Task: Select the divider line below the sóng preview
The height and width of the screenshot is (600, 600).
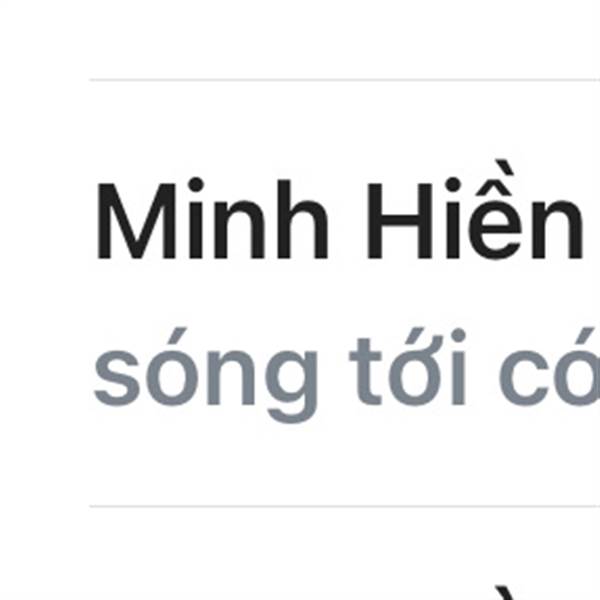Action: click(x=344, y=506)
